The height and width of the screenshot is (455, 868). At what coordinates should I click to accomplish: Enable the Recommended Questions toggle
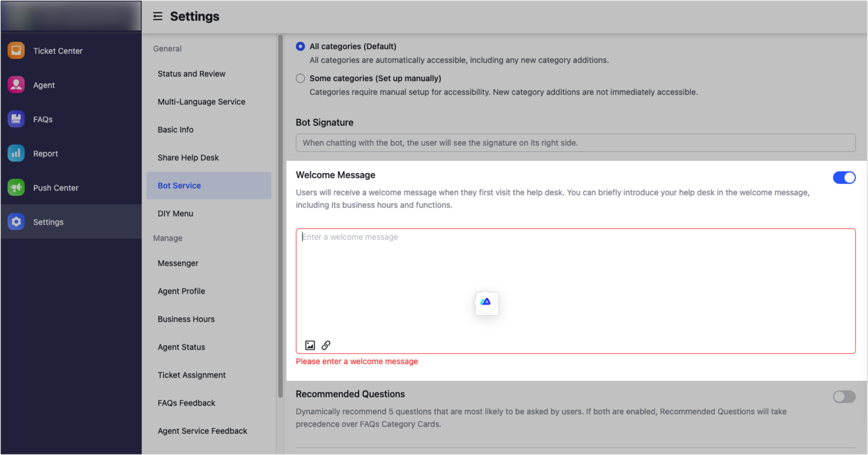click(x=844, y=397)
